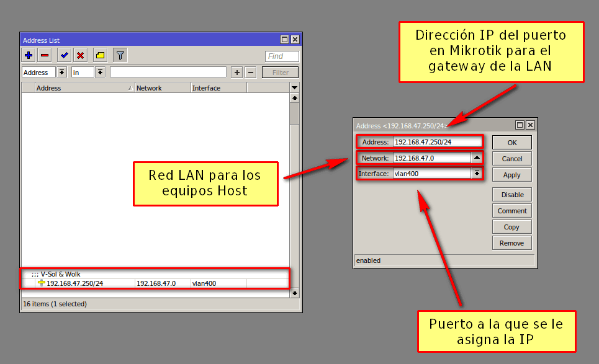Toggle the filter funnel icon in Address List
Screen dimensions: 599x364
tap(120, 55)
